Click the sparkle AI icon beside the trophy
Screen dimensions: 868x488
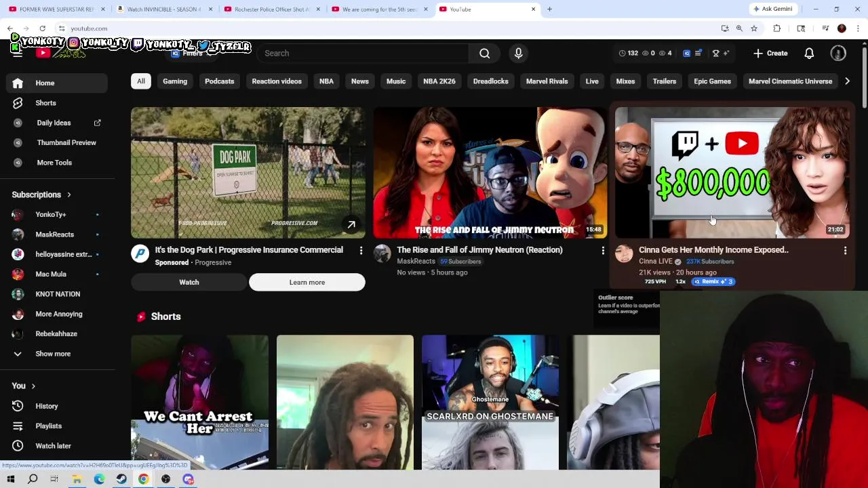[726, 53]
